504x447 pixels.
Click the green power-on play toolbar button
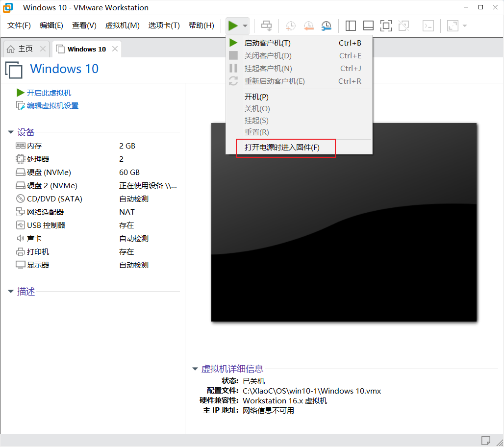(233, 25)
